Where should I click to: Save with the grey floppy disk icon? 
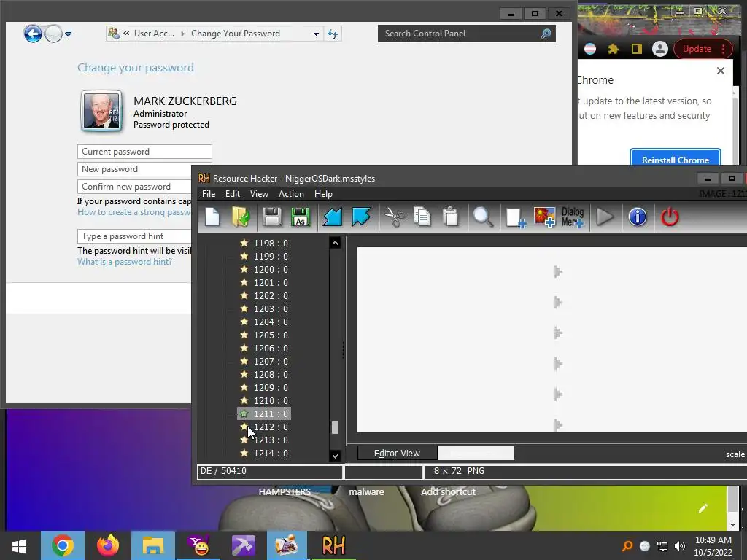tap(272, 217)
